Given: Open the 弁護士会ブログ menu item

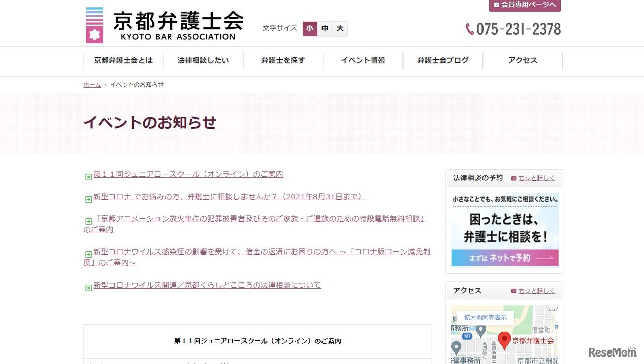Looking at the screenshot, I should click(442, 60).
